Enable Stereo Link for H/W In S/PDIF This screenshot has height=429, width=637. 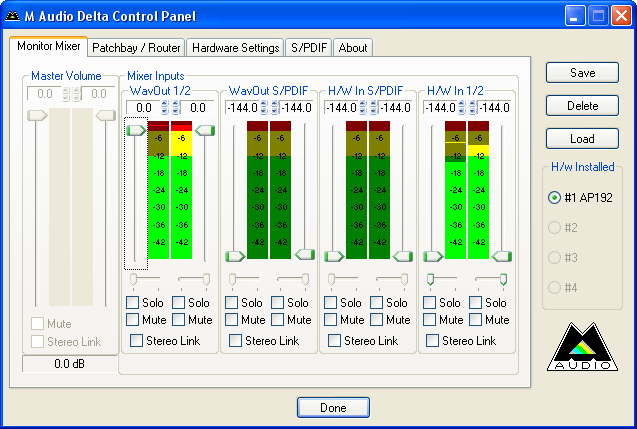334,340
